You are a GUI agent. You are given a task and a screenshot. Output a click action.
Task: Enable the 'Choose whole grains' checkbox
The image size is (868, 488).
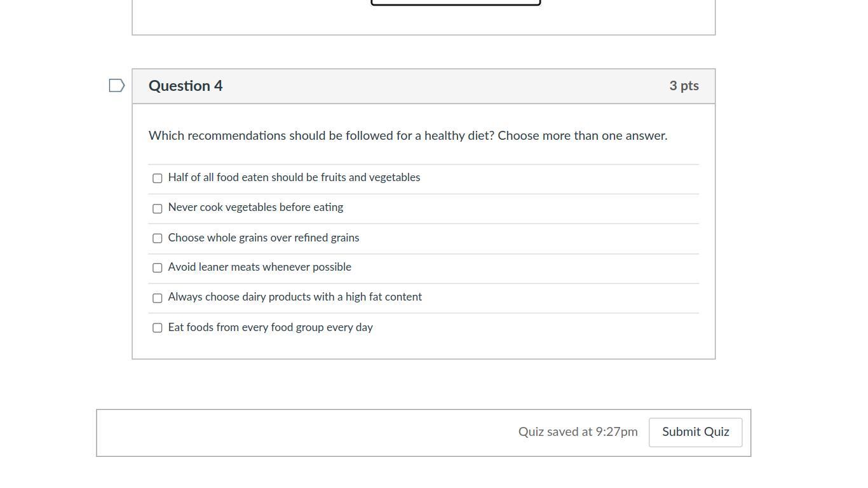tap(158, 238)
